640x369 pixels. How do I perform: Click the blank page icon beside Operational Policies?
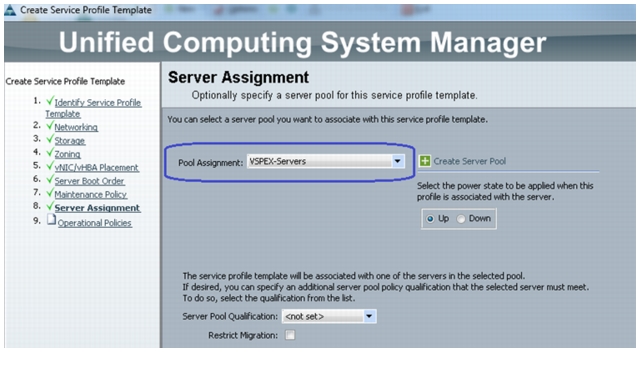coord(51,220)
